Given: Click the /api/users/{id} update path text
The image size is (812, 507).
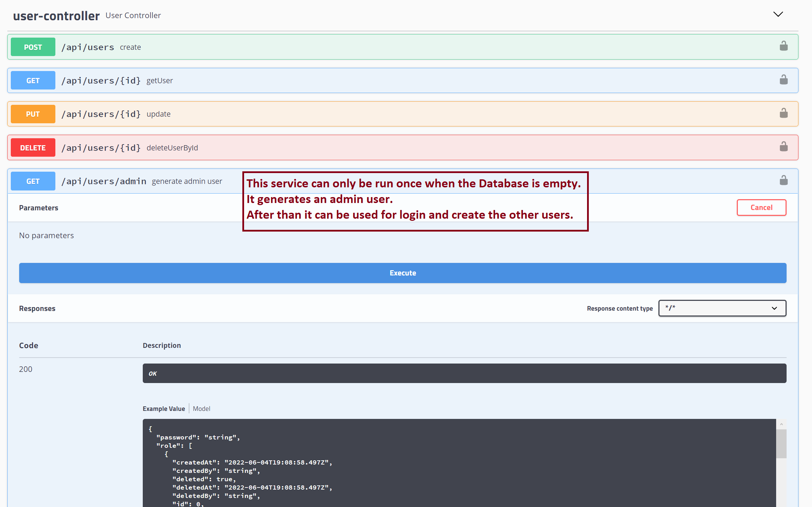Looking at the screenshot, I should pos(101,114).
